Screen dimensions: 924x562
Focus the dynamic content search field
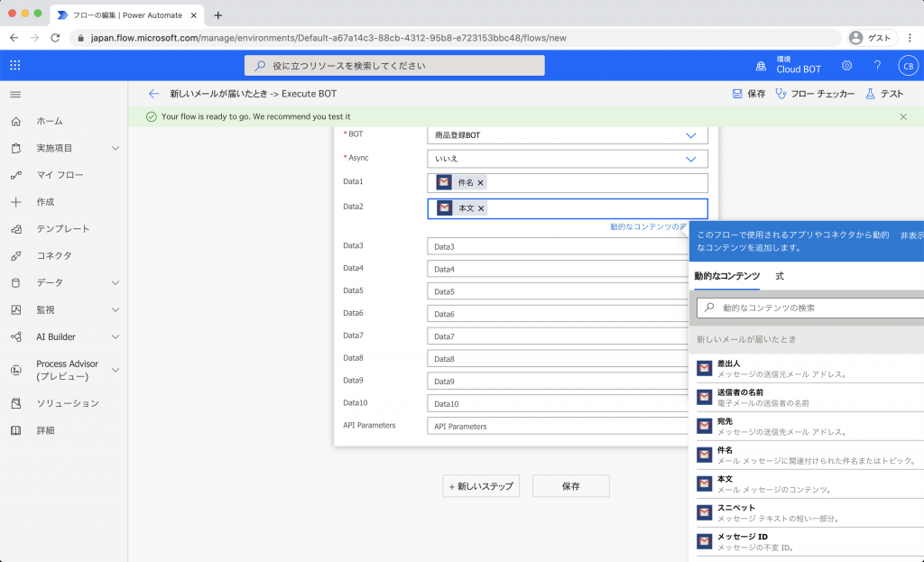click(x=810, y=308)
